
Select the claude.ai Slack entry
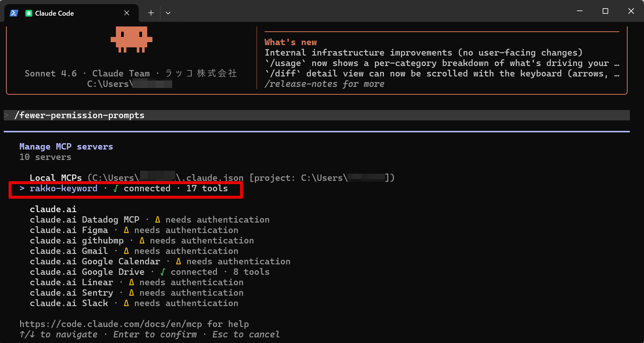pos(134,303)
